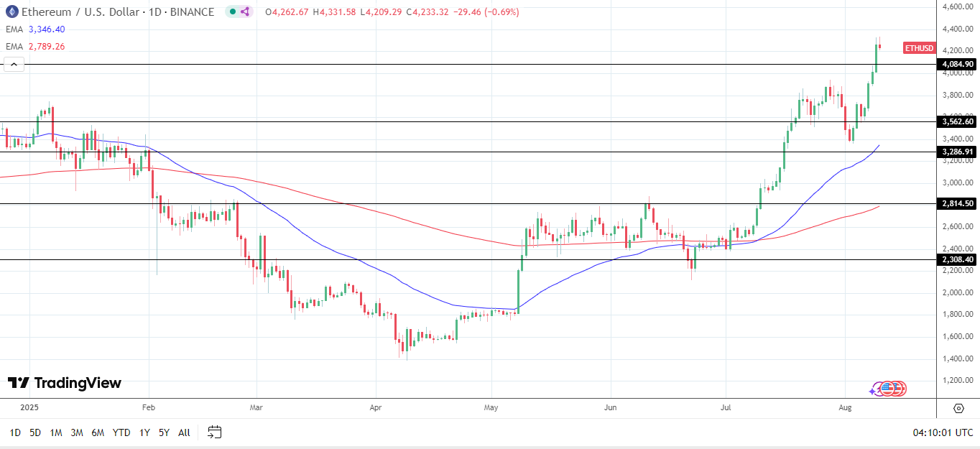This screenshot has height=449, width=980.
Task: Click the purple sparkle icon beside the watermark
Action: point(872,392)
